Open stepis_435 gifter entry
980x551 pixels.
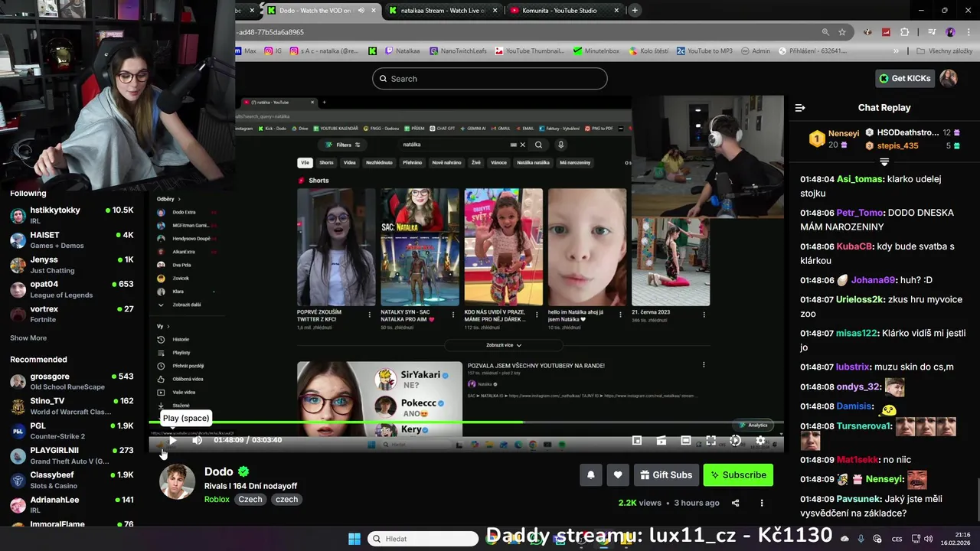pos(913,145)
